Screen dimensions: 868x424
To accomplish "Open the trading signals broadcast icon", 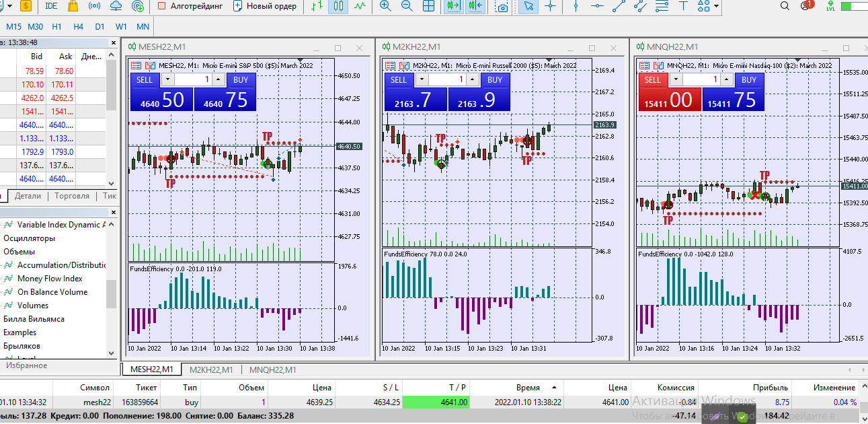I will point(95,6).
